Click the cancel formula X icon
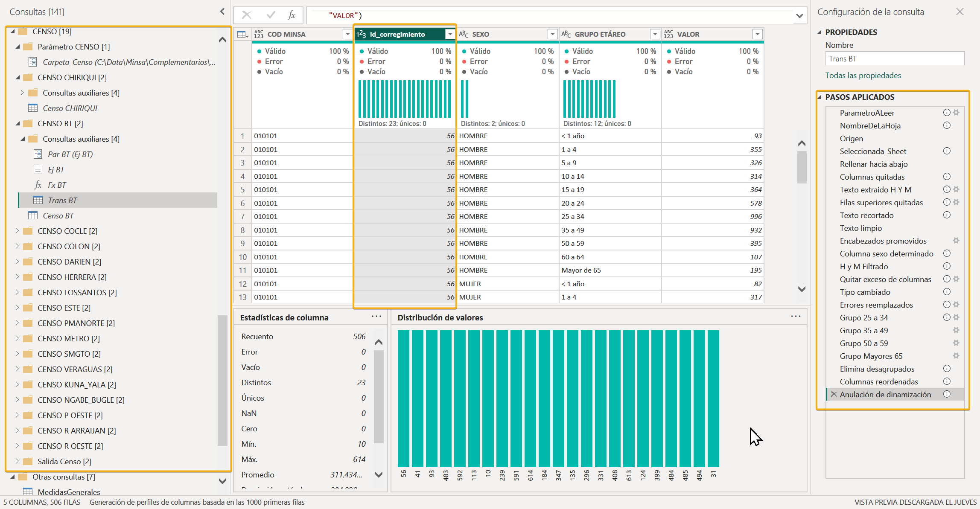This screenshot has width=980, height=509. click(x=246, y=15)
